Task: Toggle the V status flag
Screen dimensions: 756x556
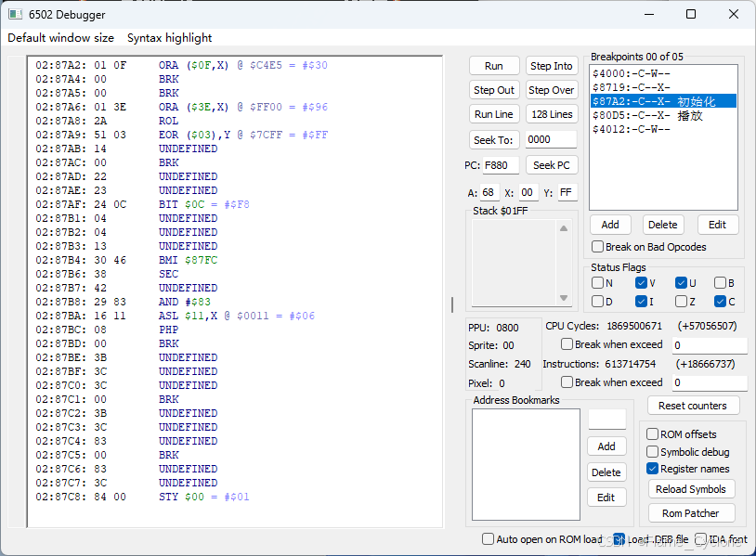Action: [641, 282]
